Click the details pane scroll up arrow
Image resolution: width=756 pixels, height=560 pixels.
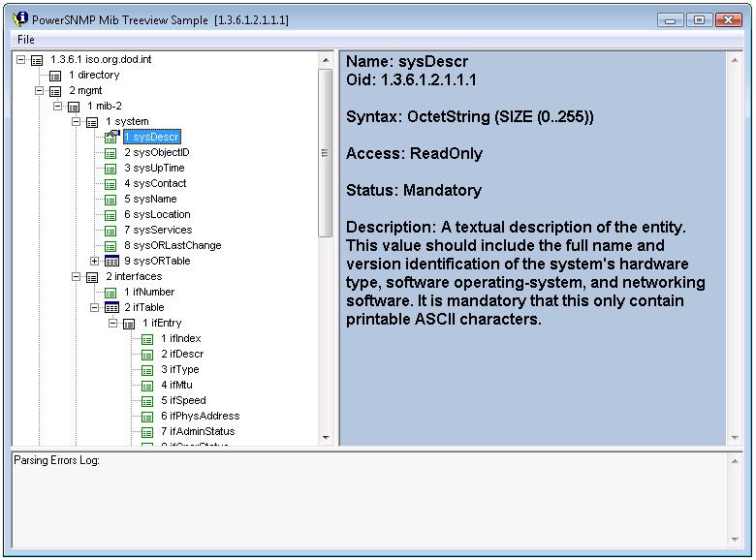(735, 60)
